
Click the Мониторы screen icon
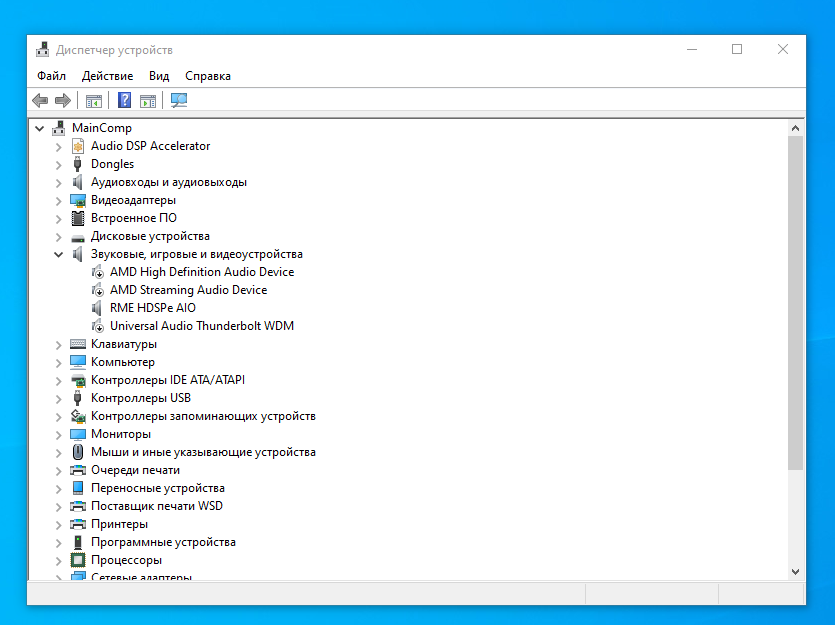[78, 434]
